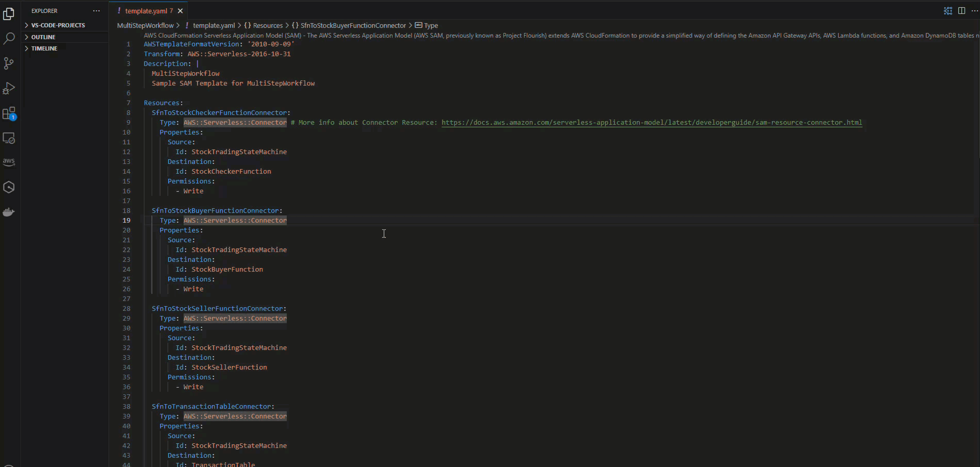Open the Extensions view showing one badge

point(9,113)
